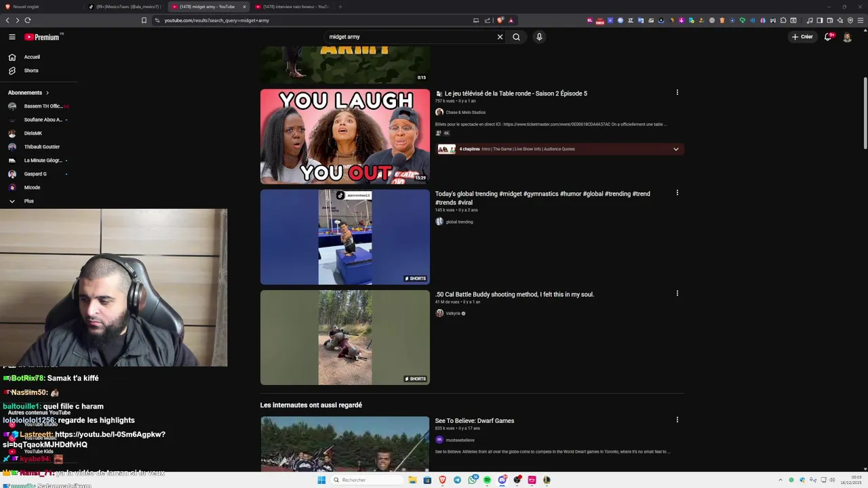Screen dimensions: 868x488
Task: Switch to the TikTok Mexico tab
Action: coord(124,7)
